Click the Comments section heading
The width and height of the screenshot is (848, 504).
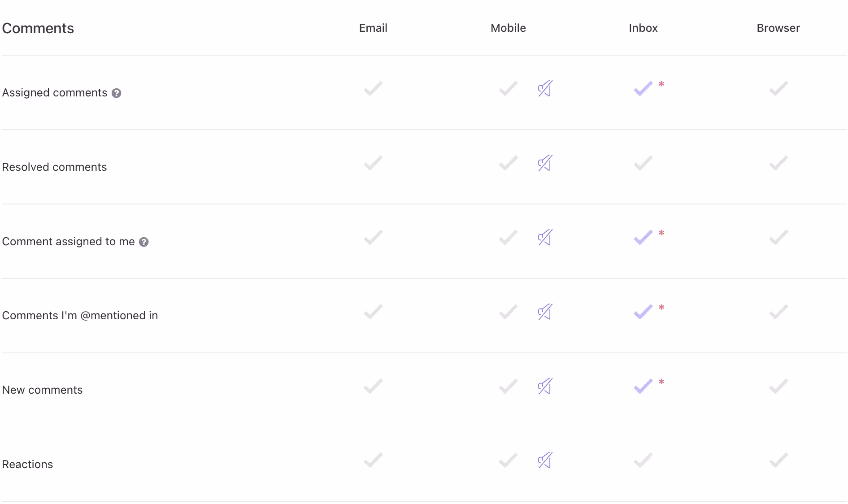(38, 28)
